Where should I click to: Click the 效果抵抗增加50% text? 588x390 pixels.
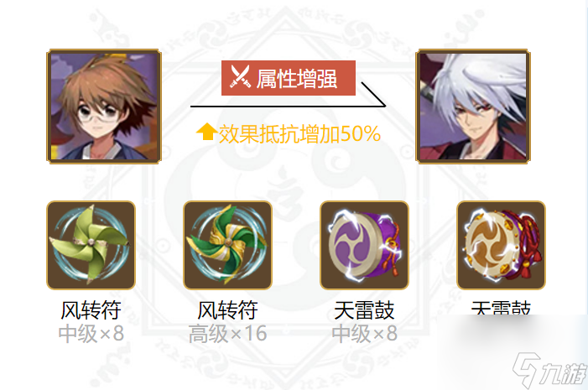[299, 134]
